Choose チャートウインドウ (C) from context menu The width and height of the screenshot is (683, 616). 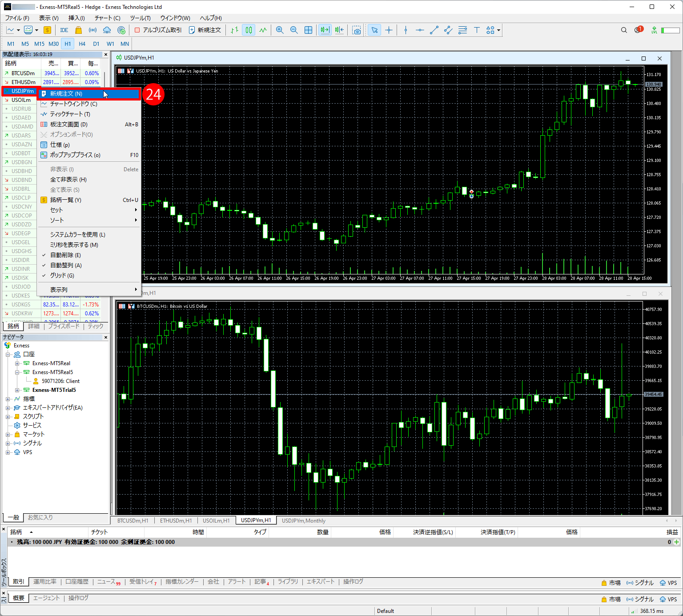pyautogui.click(x=89, y=104)
